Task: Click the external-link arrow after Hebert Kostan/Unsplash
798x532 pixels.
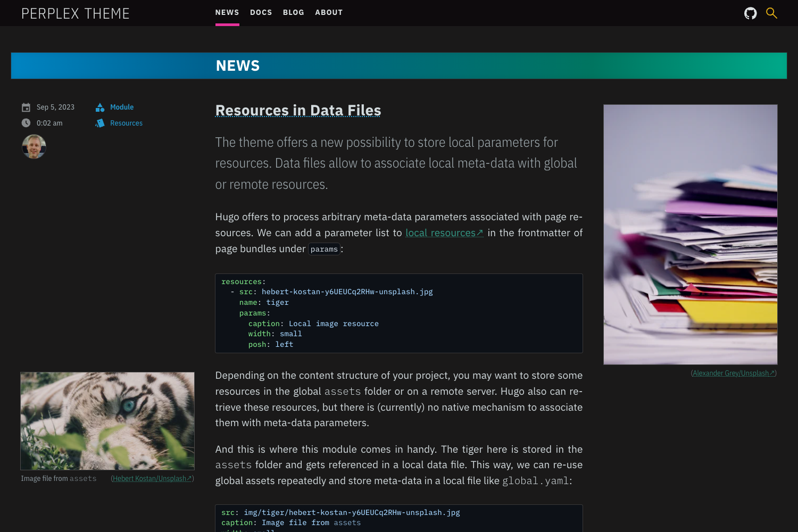Action: coord(189,478)
